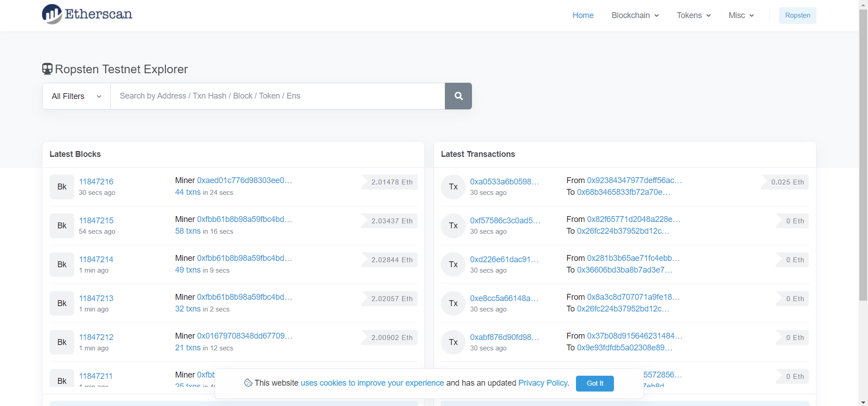Click the magnifier search button
Image resolution: width=868 pixels, height=406 pixels.
pyautogui.click(x=458, y=96)
